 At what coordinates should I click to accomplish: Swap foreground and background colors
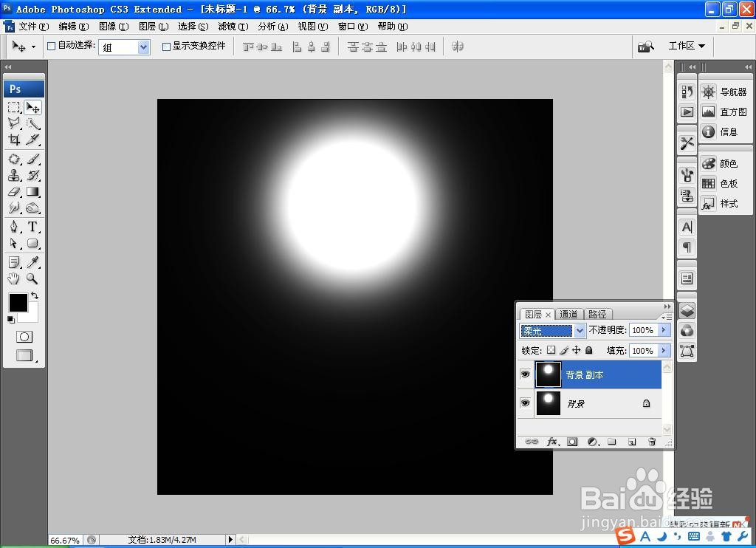[35, 295]
